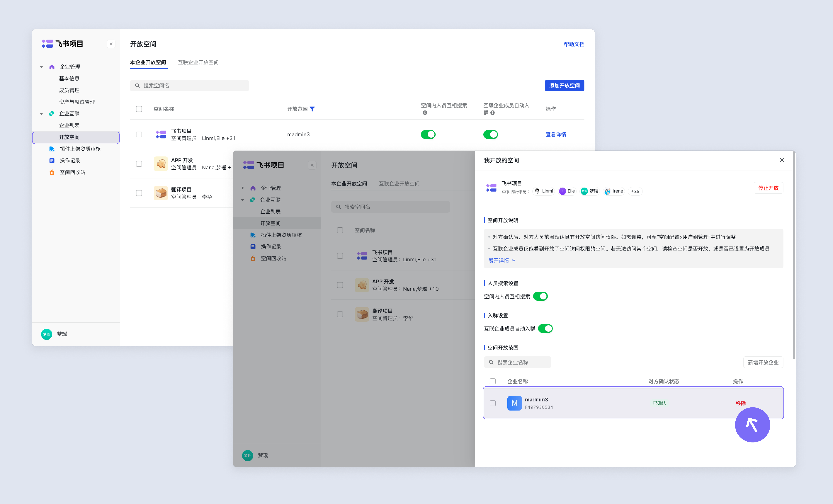Toggle 互联企业成员自动入群 for 飞书项目 row in back table
Viewport: 833px width, 504px height.
click(490, 134)
